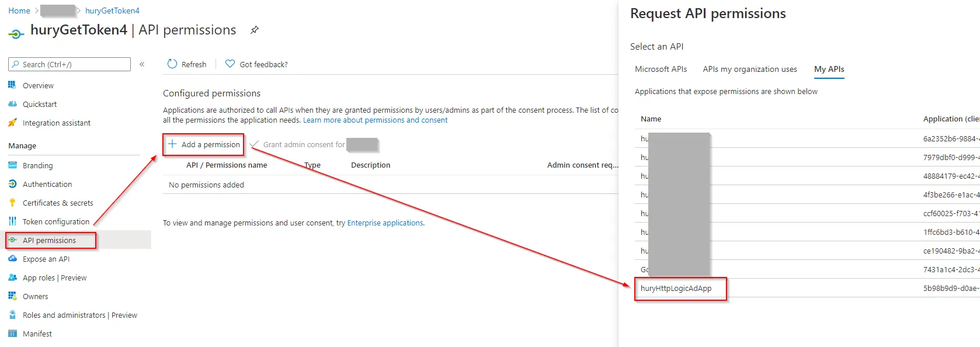Pin the huryGetToken4 page with the pin icon

point(254,30)
